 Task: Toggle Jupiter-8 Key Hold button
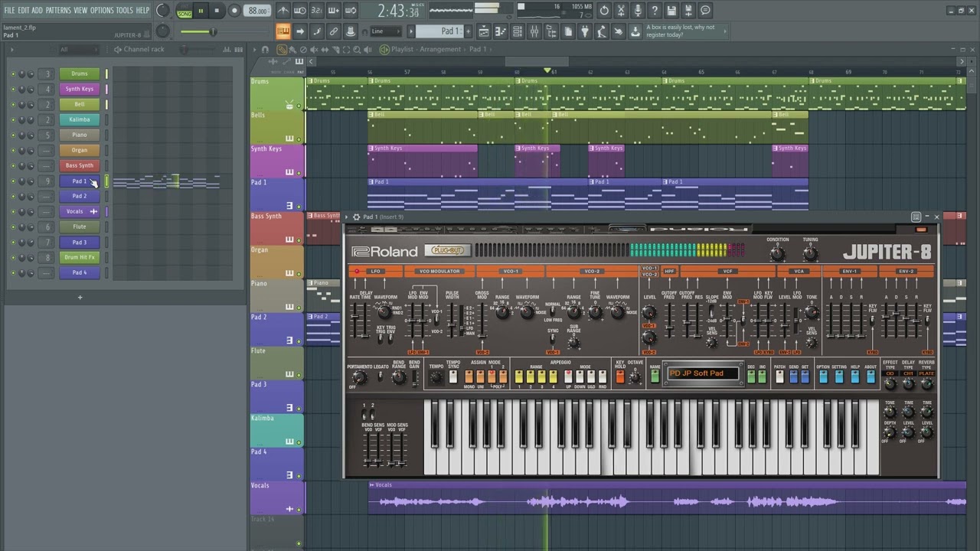tap(619, 377)
